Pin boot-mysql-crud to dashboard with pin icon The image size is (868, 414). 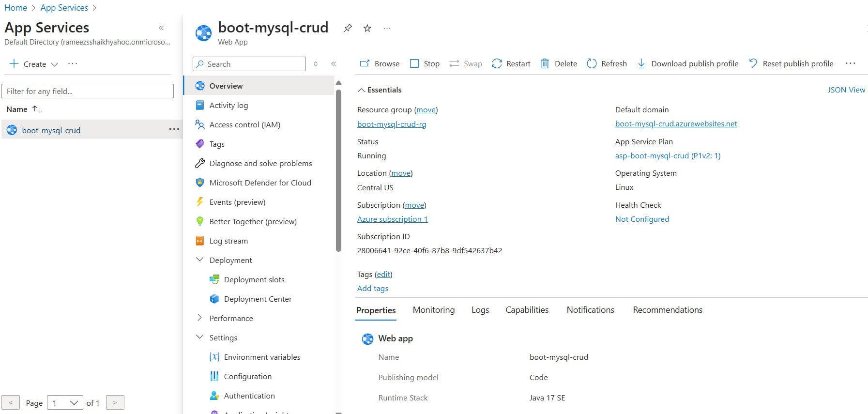coord(348,28)
